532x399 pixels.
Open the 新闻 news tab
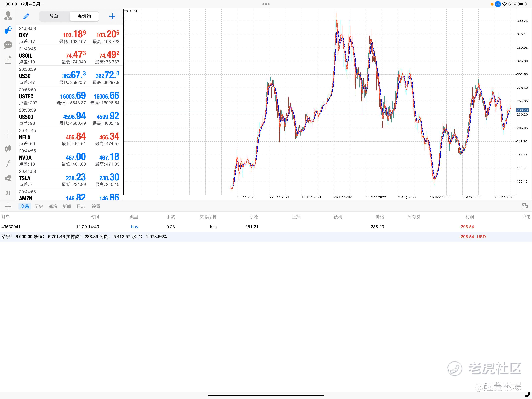tap(67, 207)
